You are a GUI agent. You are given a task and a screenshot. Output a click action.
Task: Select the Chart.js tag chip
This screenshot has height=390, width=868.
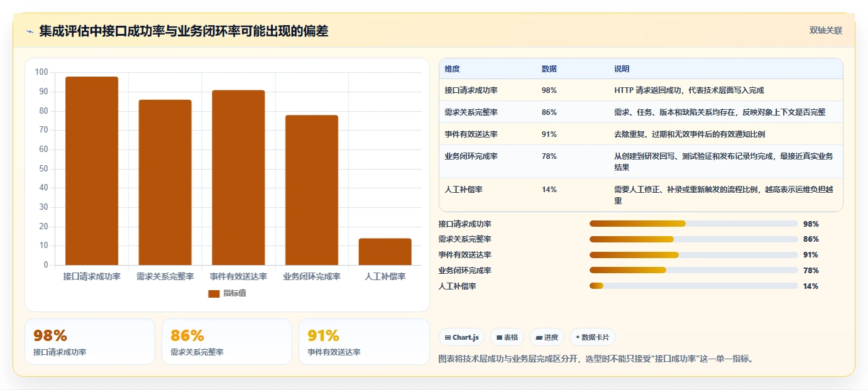pyautogui.click(x=461, y=337)
